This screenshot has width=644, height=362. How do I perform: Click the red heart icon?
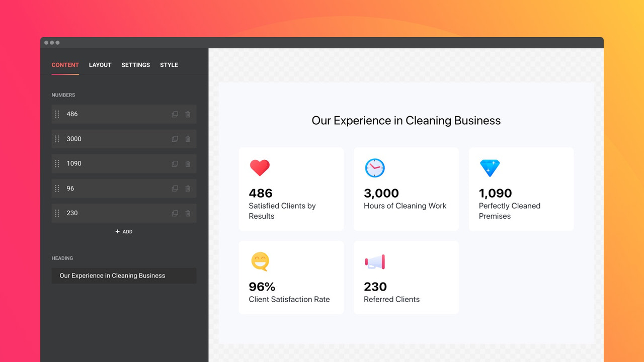point(260,167)
